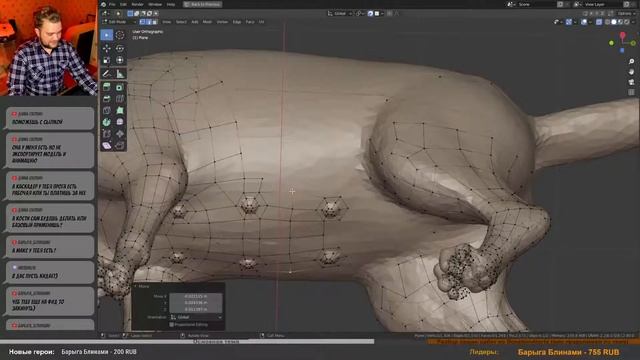
Task: Open the Render menu
Action: tap(138, 4)
